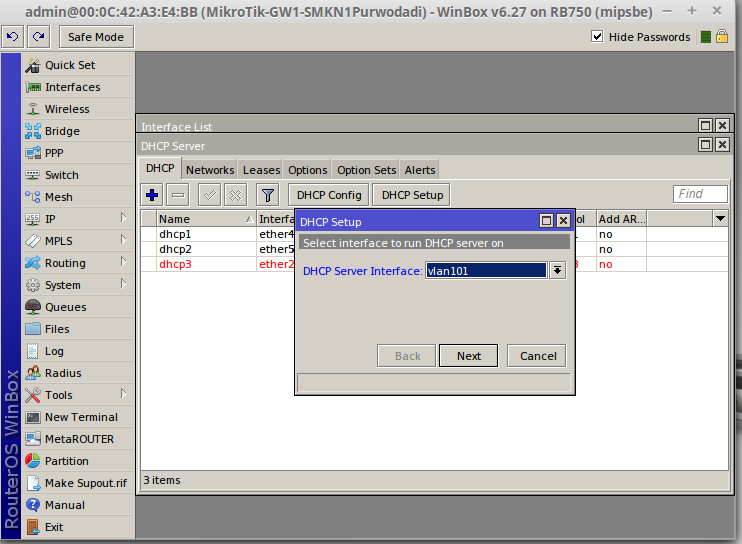The width and height of the screenshot is (742, 544).
Task: Open the column selector dropdown arrow
Action: point(720,219)
